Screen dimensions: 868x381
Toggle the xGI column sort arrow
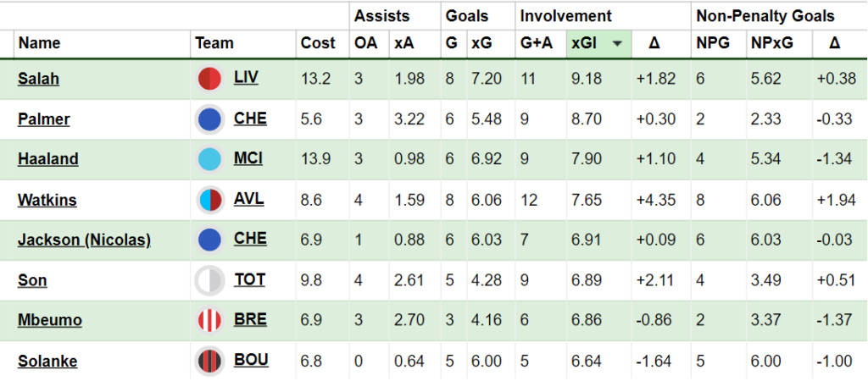pyautogui.click(x=618, y=44)
